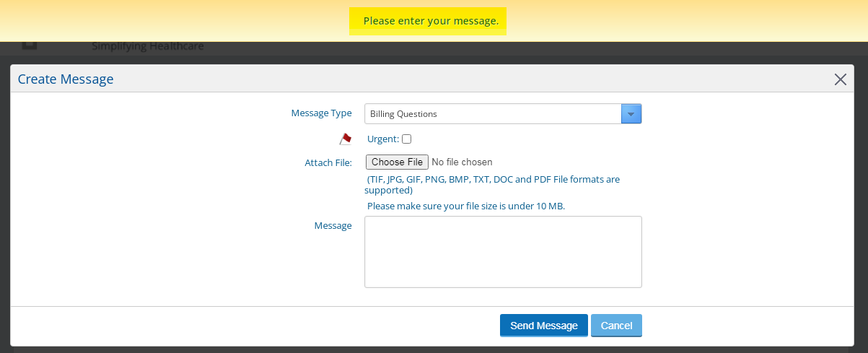868x353 pixels.
Task: Click the Message Type field label
Action: click(321, 113)
